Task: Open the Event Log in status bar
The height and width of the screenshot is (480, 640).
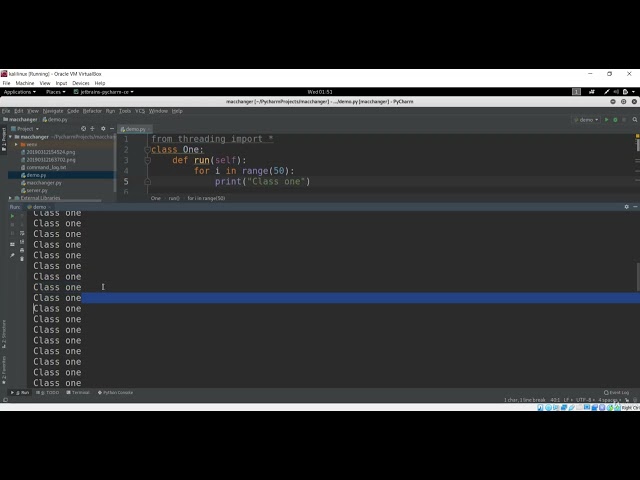Action: click(616, 393)
